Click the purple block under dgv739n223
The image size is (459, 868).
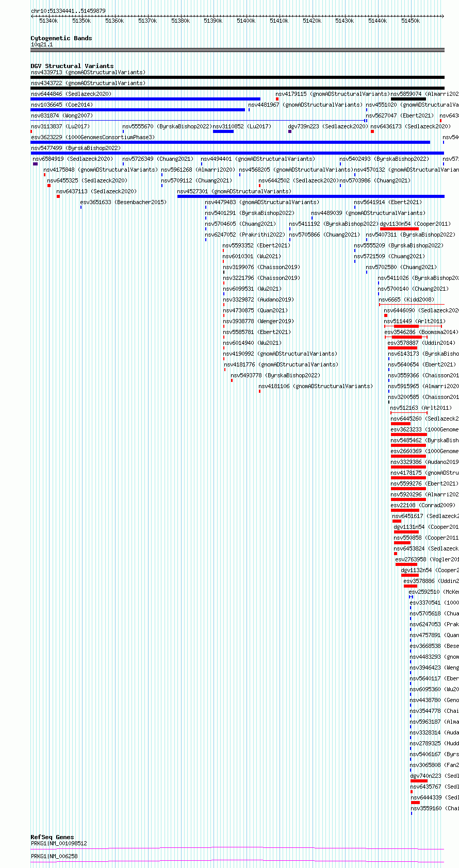(290, 131)
